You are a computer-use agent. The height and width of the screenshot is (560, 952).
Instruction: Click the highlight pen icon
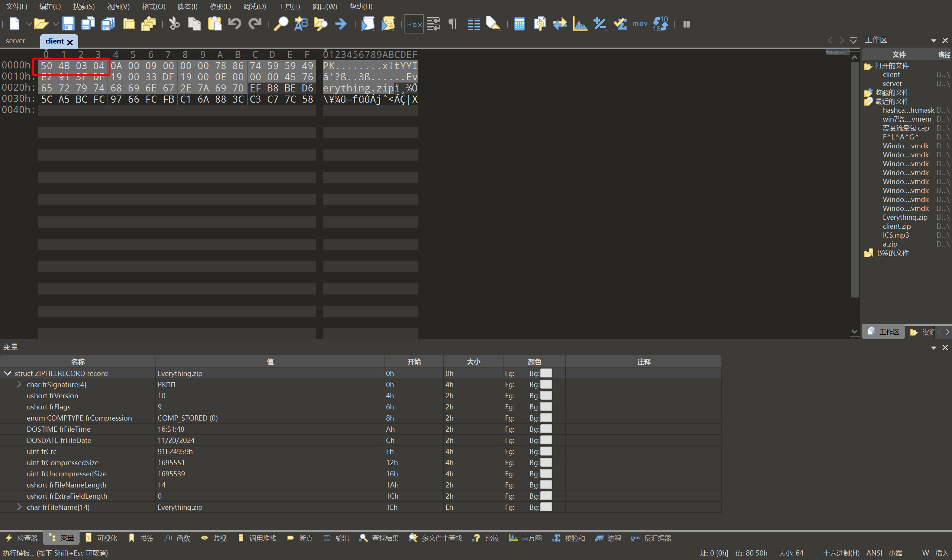click(493, 24)
